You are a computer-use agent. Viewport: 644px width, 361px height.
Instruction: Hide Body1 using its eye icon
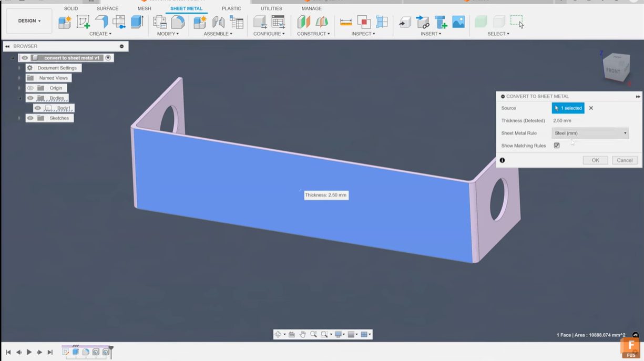pyautogui.click(x=38, y=108)
